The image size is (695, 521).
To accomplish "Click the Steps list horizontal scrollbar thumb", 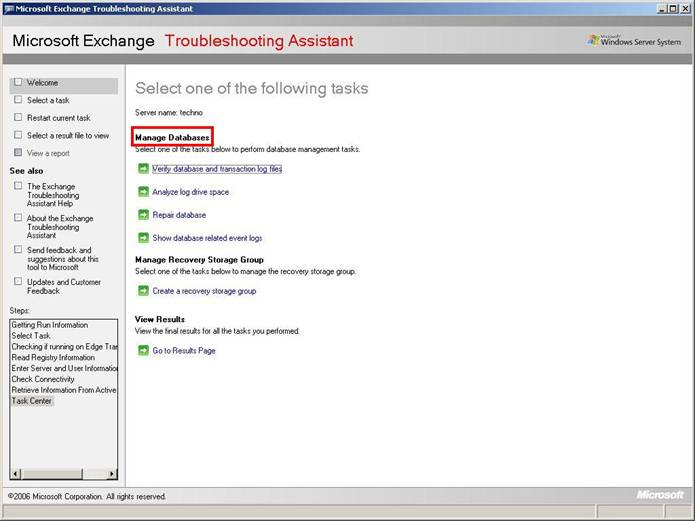I will click(52, 474).
